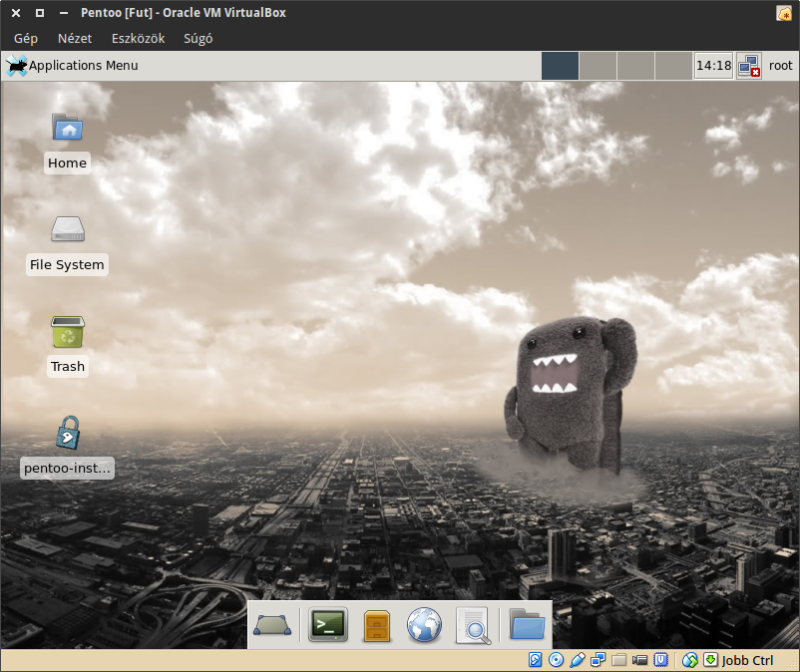Viewport: 800px width, 672px height.
Task: Maximize the Pentoo VirtualBox window
Action: click(40, 13)
